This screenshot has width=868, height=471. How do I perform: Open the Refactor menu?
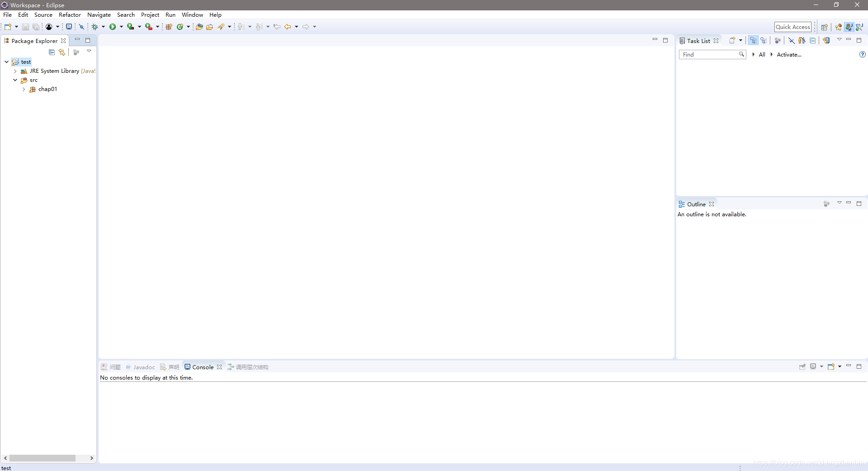(x=70, y=14)
